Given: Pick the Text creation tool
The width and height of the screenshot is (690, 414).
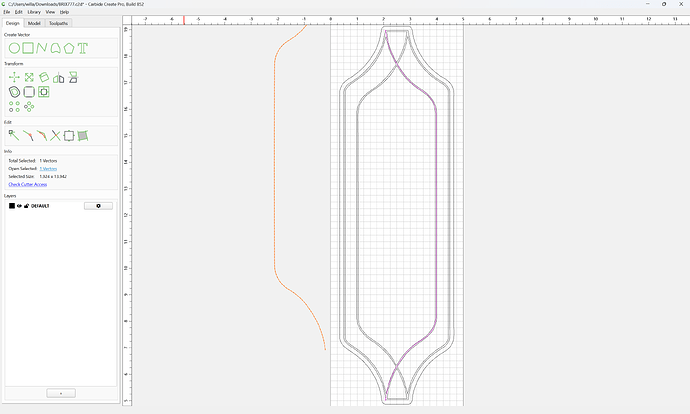Looking at the screenshot, I should coord(83,48).
